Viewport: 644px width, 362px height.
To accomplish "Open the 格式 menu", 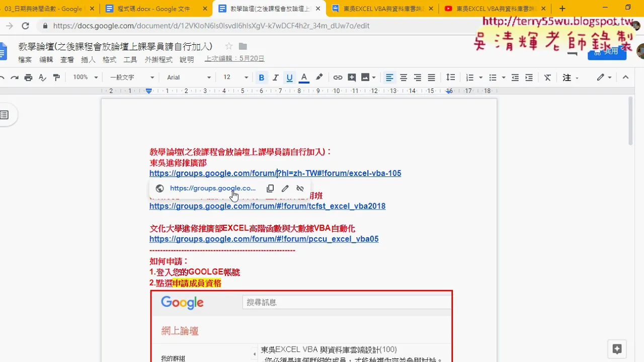I will tap(109, 59).
